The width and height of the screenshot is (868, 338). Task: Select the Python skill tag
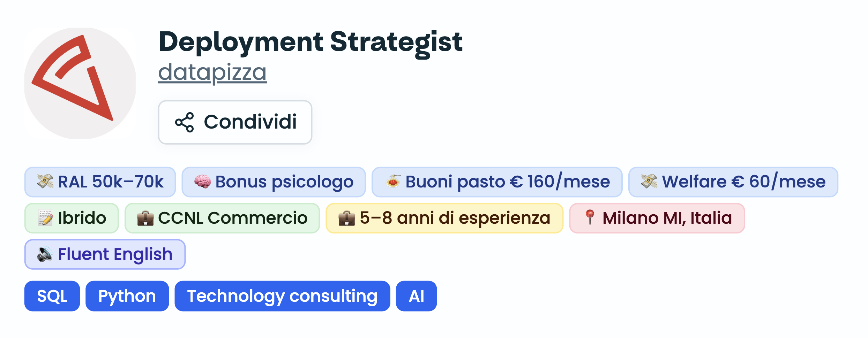point(127,296)
